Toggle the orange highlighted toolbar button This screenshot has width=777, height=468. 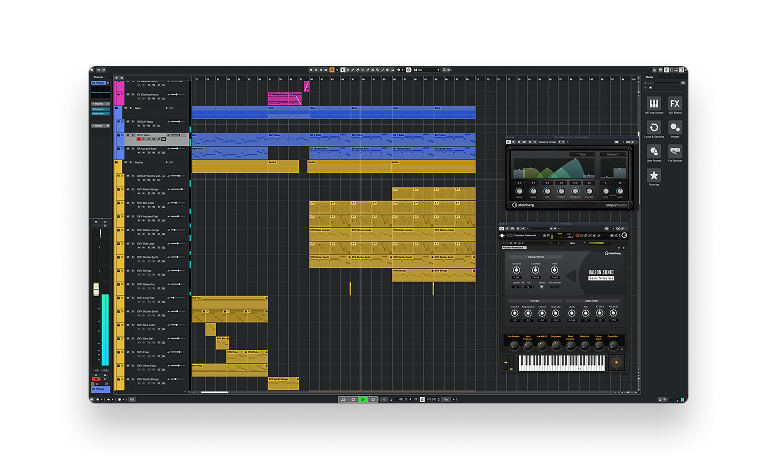(332, 70)
